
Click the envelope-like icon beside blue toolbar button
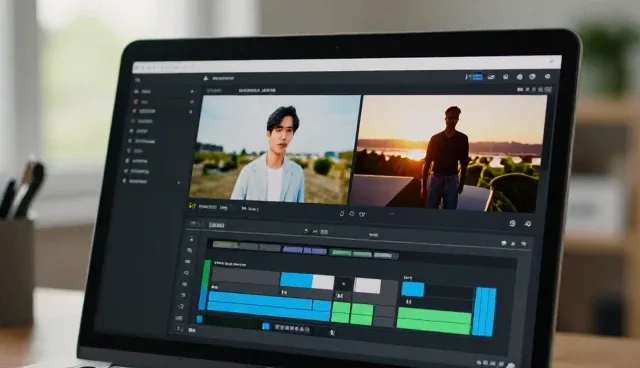click(491, 76)
